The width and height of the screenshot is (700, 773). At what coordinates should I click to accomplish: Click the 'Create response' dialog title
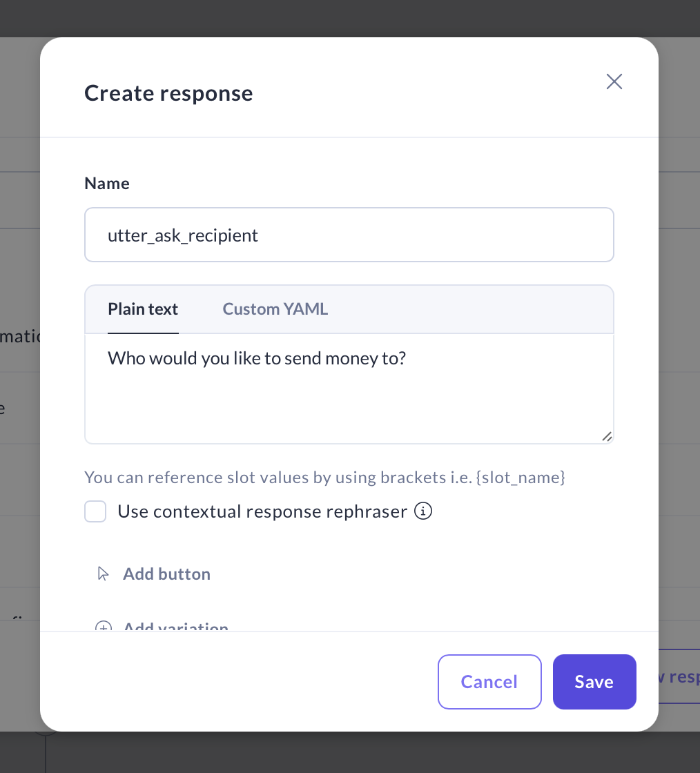[168, 93]
